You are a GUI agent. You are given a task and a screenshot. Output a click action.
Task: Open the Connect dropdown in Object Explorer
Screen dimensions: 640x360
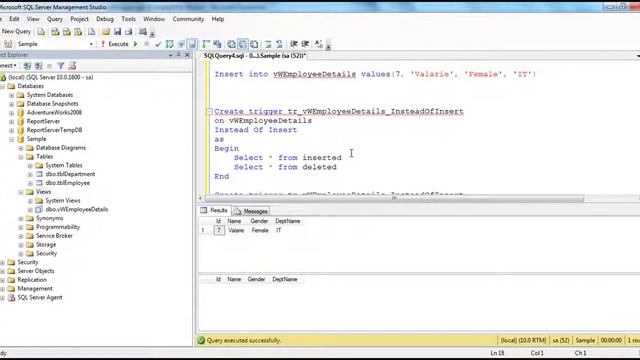click(8, 66)
